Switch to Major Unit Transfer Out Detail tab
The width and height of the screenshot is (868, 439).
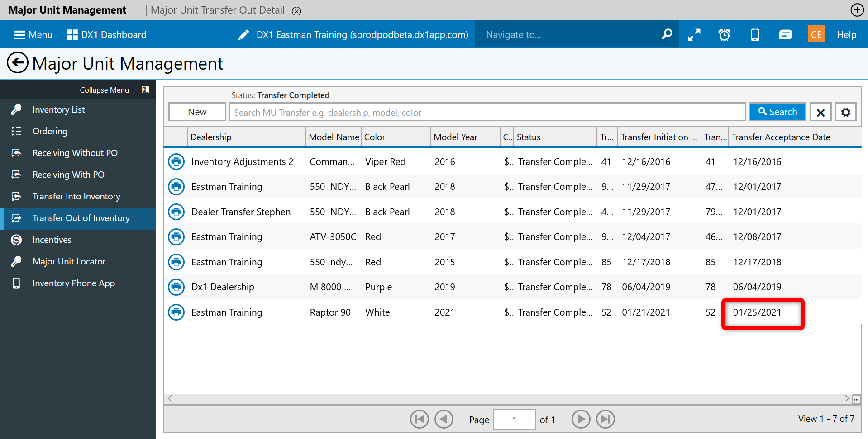pyautogui.click(x=218, y=10)
